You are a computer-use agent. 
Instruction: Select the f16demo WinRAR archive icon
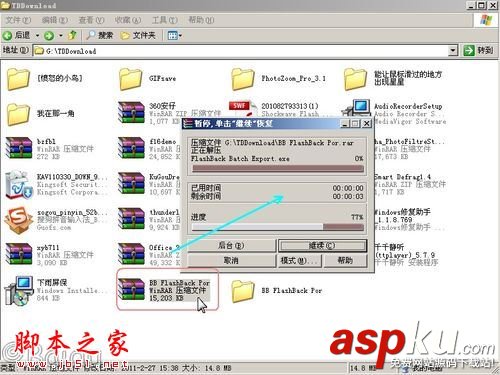click(131, 148)
